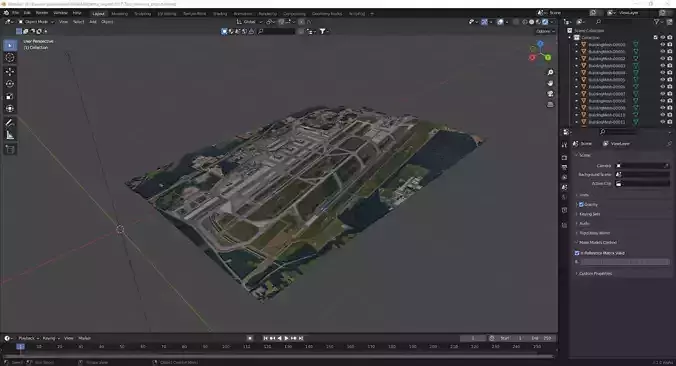
Task: Open the Texture properties tab icon
Action: pyautogui.click(x=564, y=225)
